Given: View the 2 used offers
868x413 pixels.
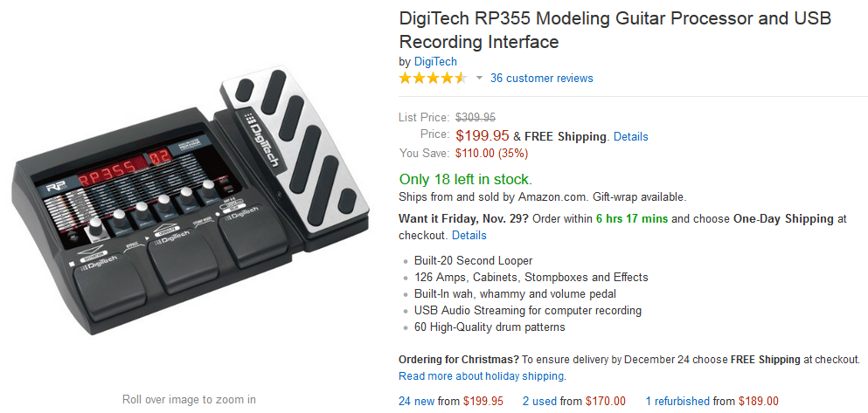Looking at the screenshot, I should click(x=540, y=402).
